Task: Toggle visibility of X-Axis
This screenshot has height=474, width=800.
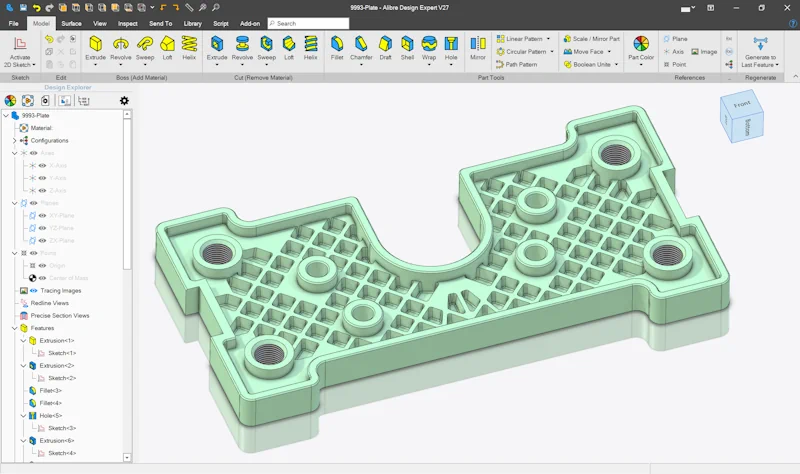Action: tap(42, 165)
